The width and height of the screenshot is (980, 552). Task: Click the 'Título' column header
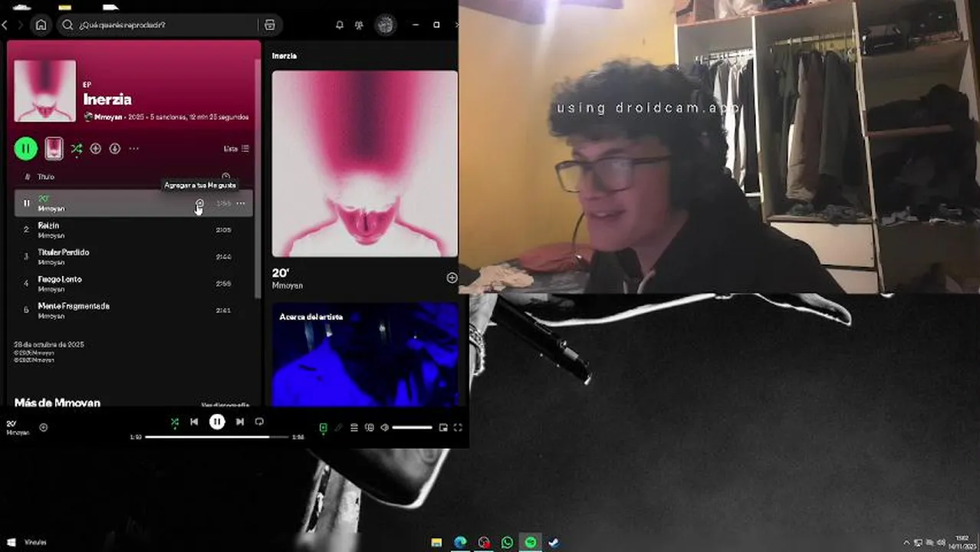tap(46, 176)
